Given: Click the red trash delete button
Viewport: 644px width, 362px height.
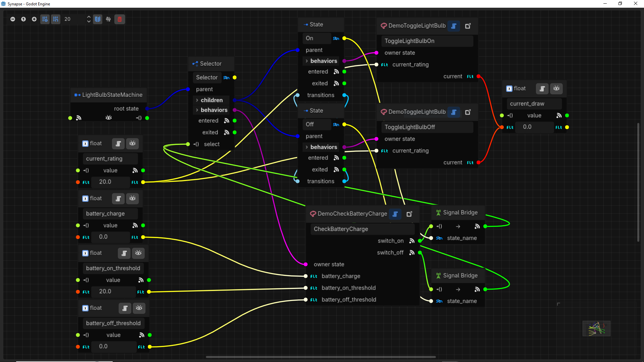Looking at the screenshot, I should point(120,19).
